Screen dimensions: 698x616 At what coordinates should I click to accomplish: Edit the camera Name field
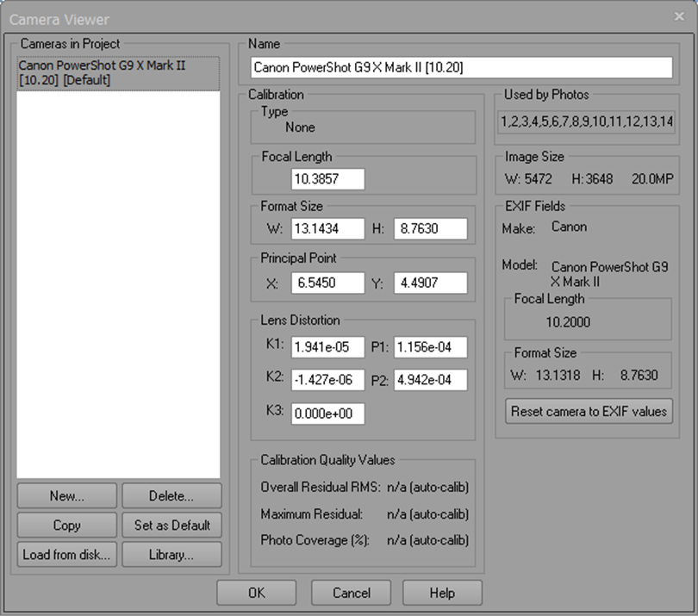pos(460,67)
